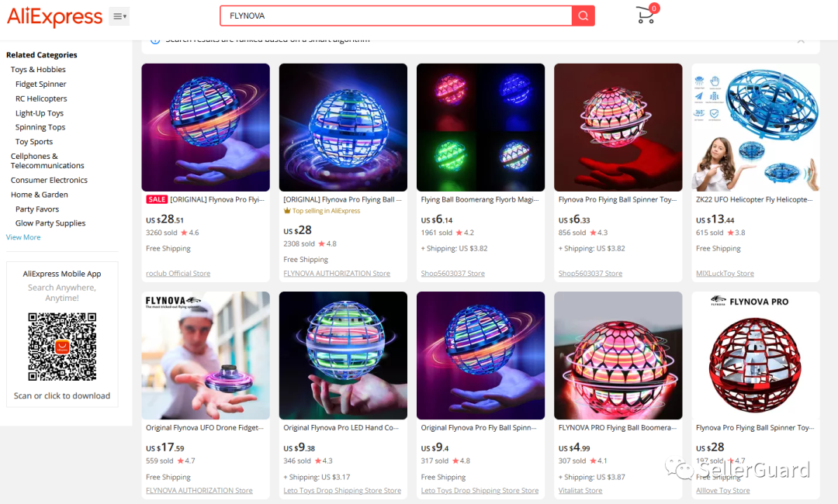
Task: Open the ZK22 UFO Helicopter product image
Action: click(755, 127)
